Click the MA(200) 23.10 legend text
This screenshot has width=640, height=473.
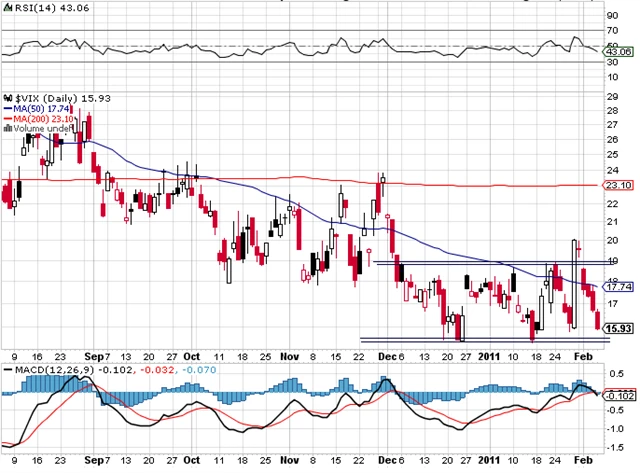pyautogui.click(x=43, y=119)
